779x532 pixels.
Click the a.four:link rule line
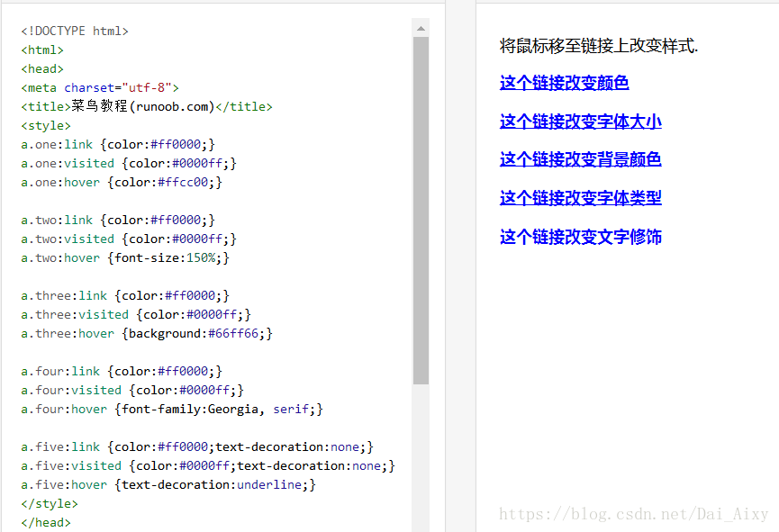click(x=122, y=371)
